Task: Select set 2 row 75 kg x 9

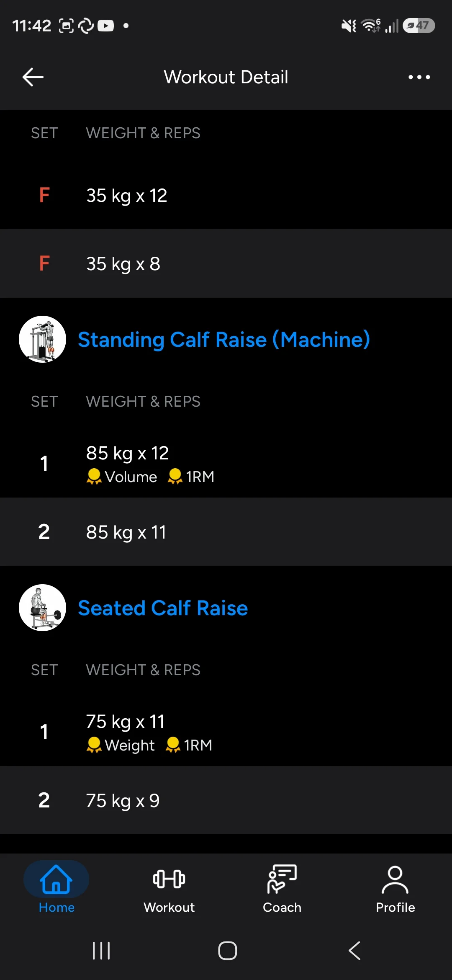Action: 226,800
